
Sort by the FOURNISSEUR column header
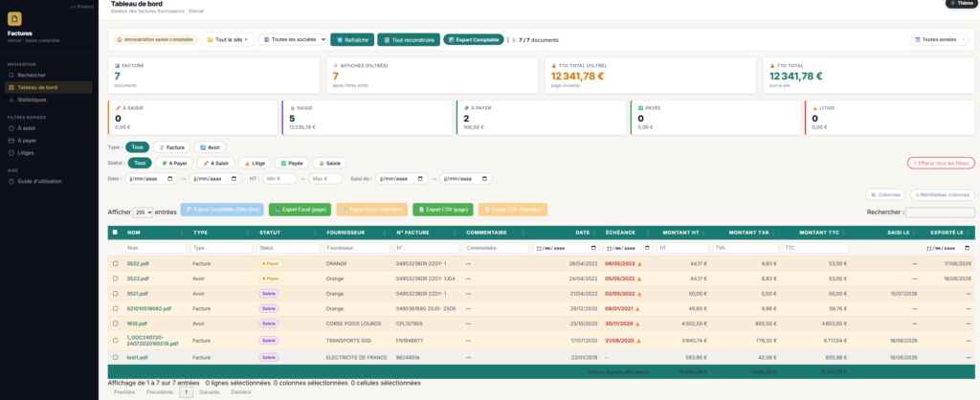(x=356, y=233)
